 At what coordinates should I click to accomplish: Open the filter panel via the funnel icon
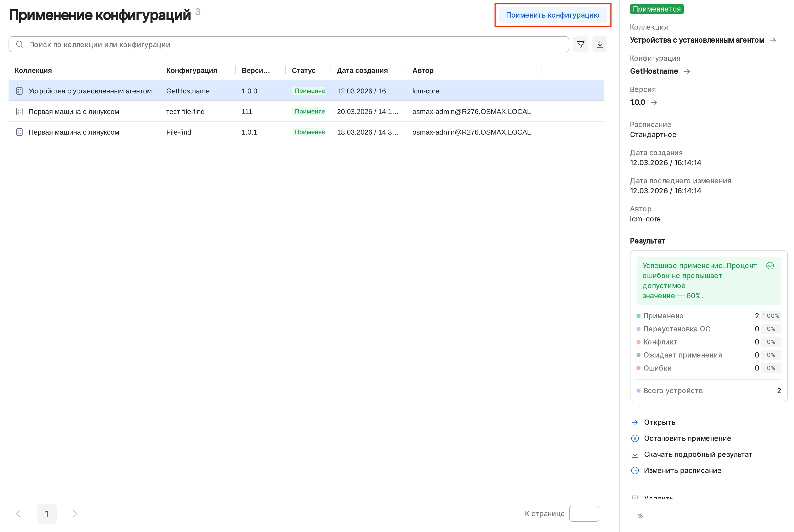tap(580, 44)
